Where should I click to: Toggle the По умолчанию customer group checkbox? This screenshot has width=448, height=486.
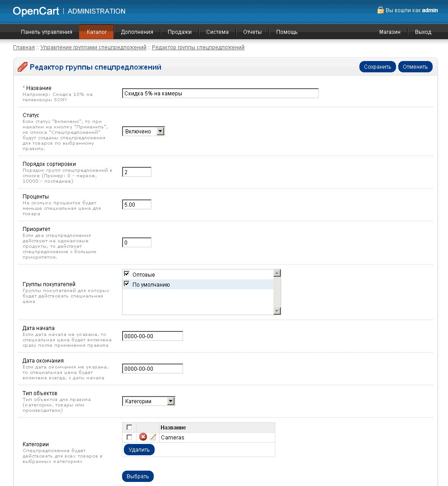click(127, 283)
